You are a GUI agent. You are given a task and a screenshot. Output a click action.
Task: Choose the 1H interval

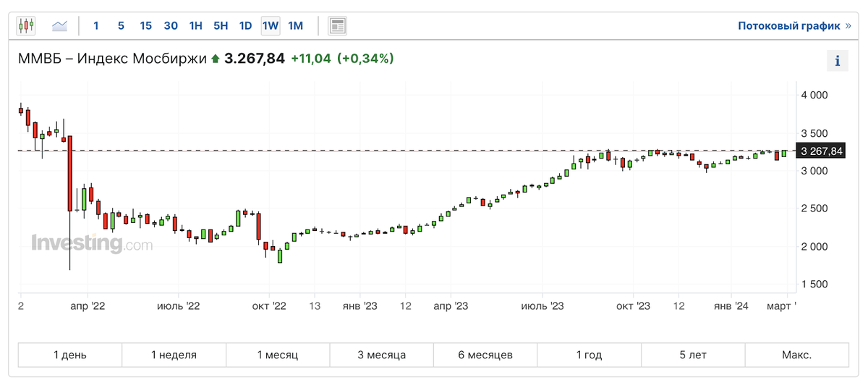(195, 26)
